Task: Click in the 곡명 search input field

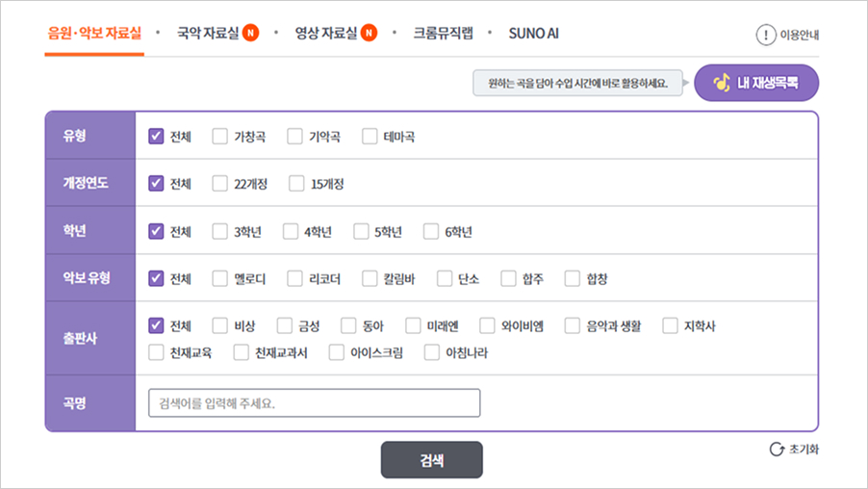Action: [314, 403]
